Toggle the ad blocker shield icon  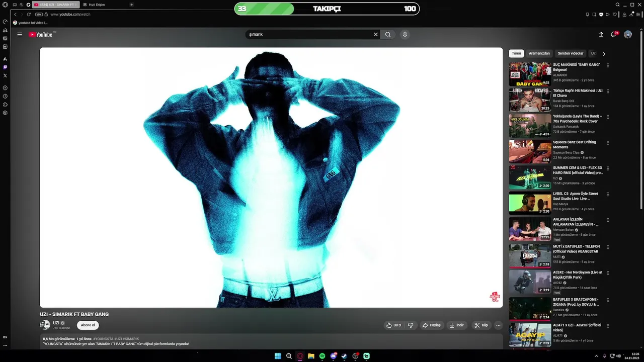601,15
